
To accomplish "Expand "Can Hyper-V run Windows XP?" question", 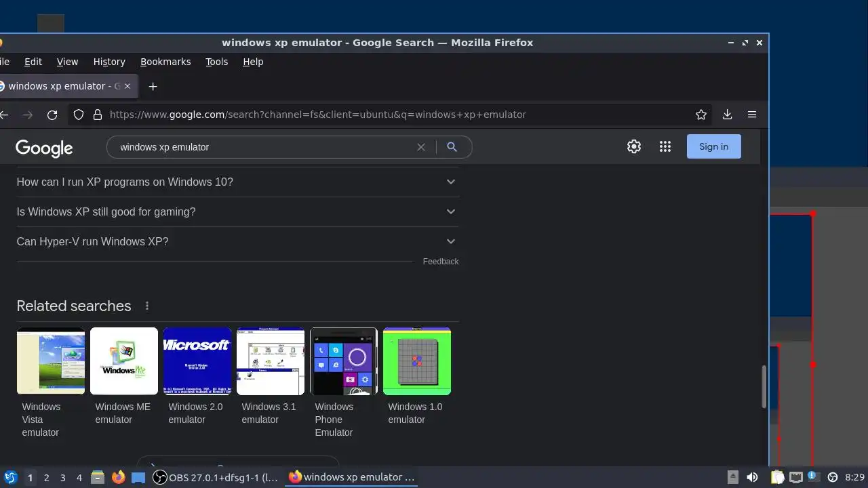I will click(x=237, y=241).
